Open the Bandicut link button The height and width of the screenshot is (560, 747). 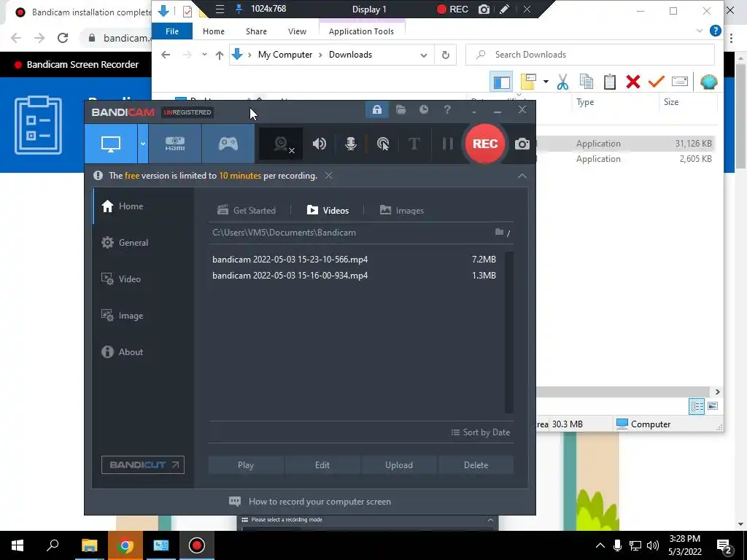click(143, 464)
